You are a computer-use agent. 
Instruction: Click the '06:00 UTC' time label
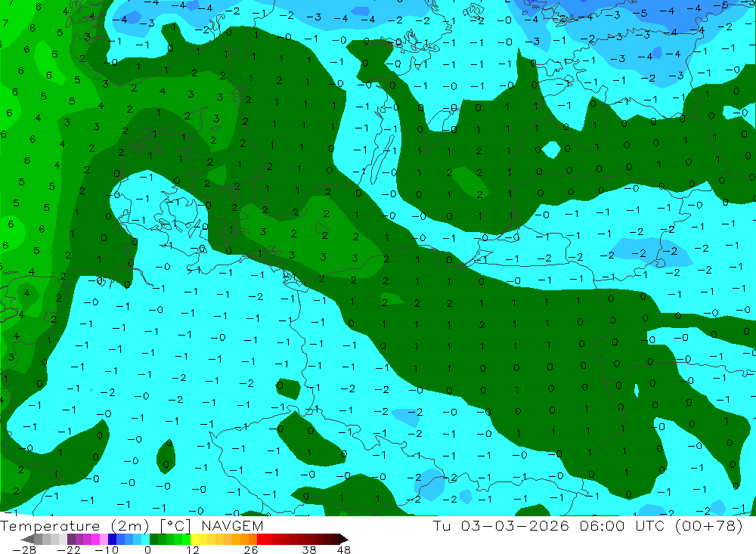[x=622, y=525]
